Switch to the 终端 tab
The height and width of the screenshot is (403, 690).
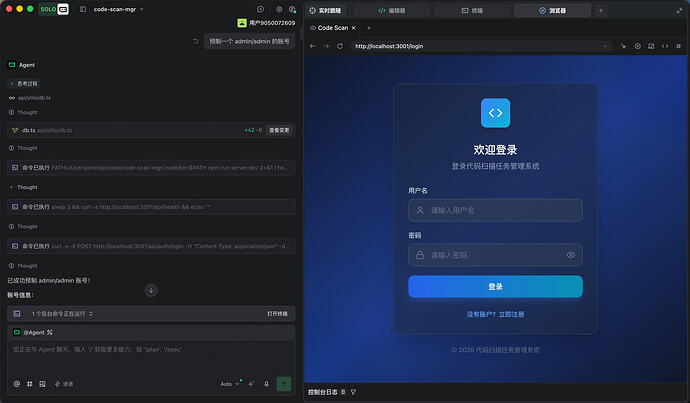[x=472, y=11]
